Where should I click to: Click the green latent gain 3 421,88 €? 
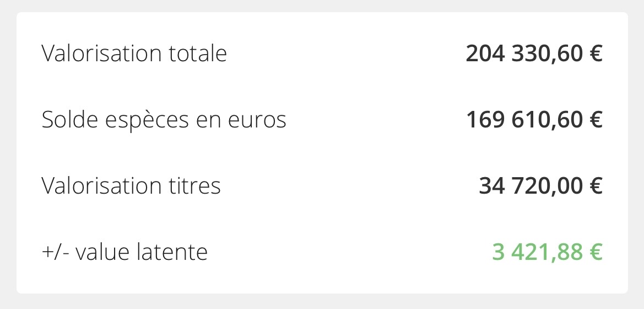pos(547,252)
